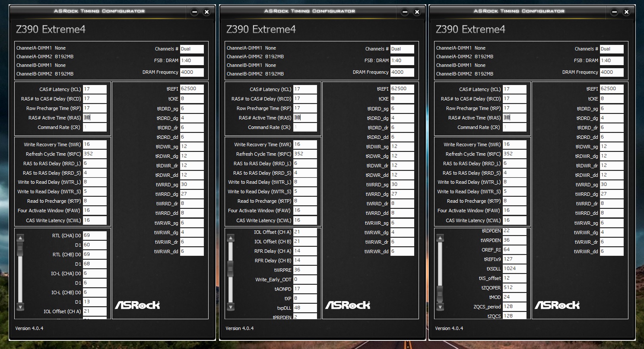
Task: Select the tCKE field in the middle window
Action: pyautogui.click(x=402, y=99)
